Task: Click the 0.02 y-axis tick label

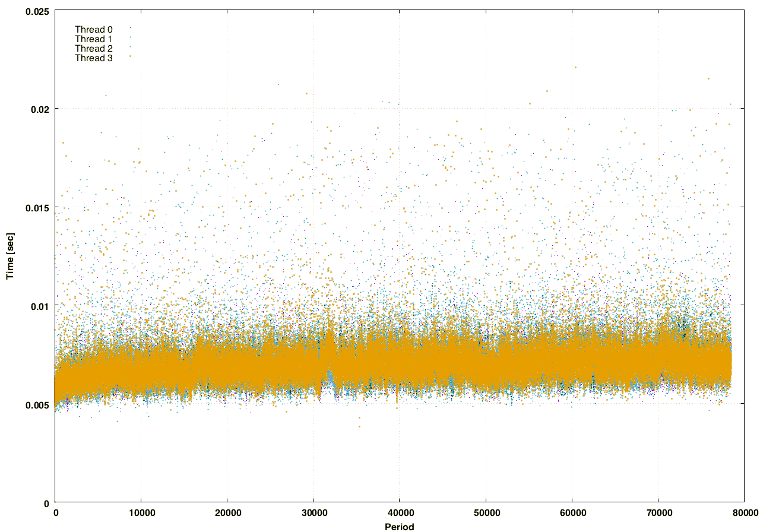Action: tap(40, 109)
